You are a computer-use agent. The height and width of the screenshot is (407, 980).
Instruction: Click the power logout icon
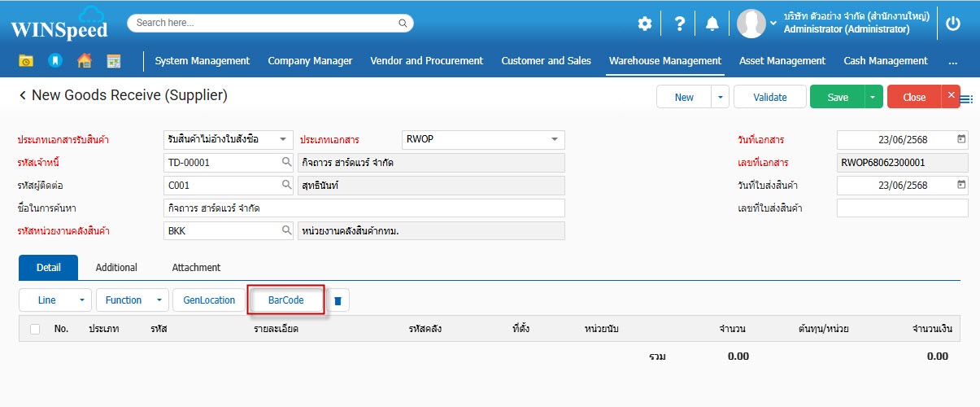[953, 24]
